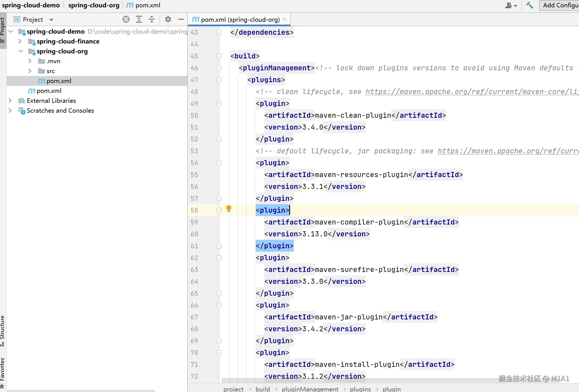Viewport: 579px width, 392px height.
Task: Toggle fold marker at line 62 plugin tag
Action: 219,258
